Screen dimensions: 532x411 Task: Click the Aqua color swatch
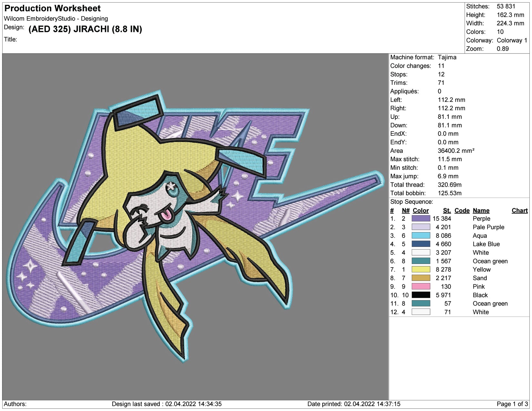coord(421,236)
